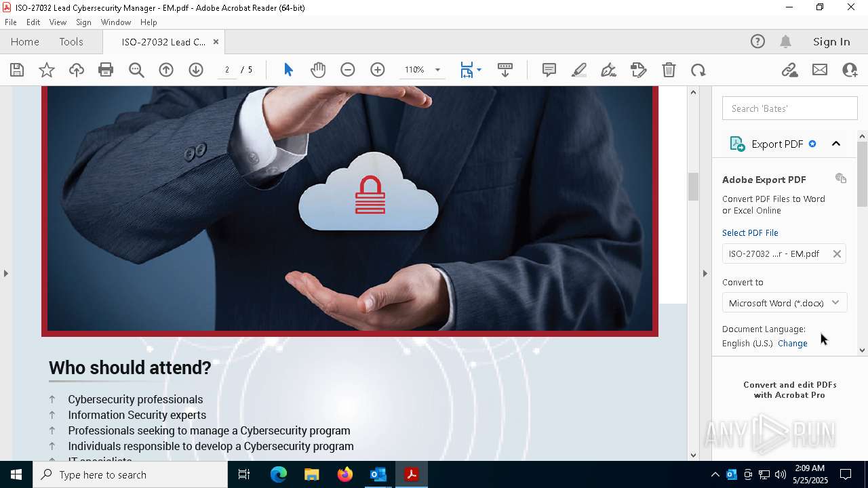Add a sticky note comment
The width and height of the screenshot is (868, 488).
tap(549, 70)
